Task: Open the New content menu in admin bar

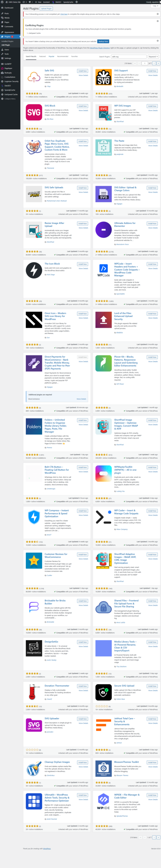Action: (39, 2)
